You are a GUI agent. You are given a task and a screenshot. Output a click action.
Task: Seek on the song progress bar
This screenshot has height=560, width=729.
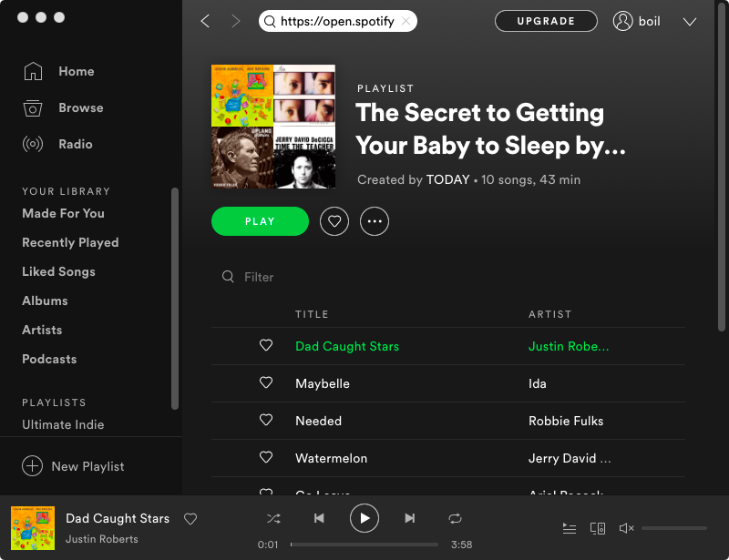pyautogui.click(x=364, y=545)
